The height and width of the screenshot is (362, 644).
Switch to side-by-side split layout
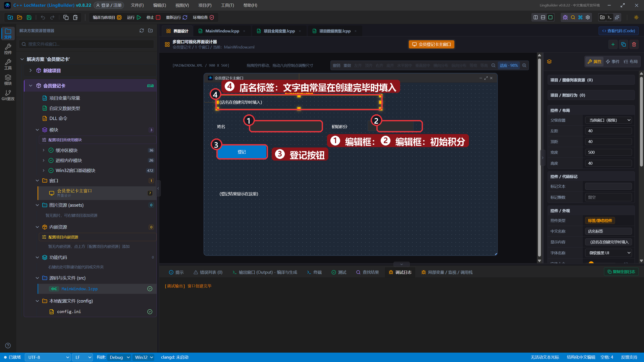[536, 17]
